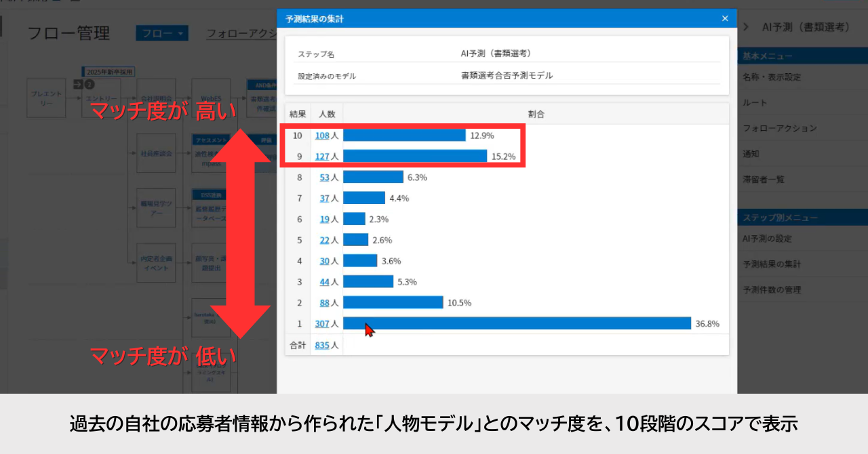Select 予測件数の管理 in the step menu
The height and width of the screenshot is (454, 868).
(772, 290)
